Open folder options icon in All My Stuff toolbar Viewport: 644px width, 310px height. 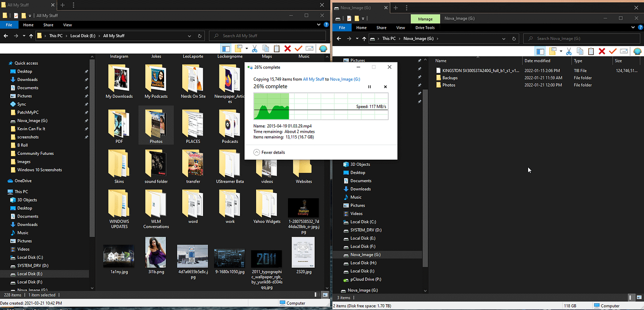click(x=239, y=49)
